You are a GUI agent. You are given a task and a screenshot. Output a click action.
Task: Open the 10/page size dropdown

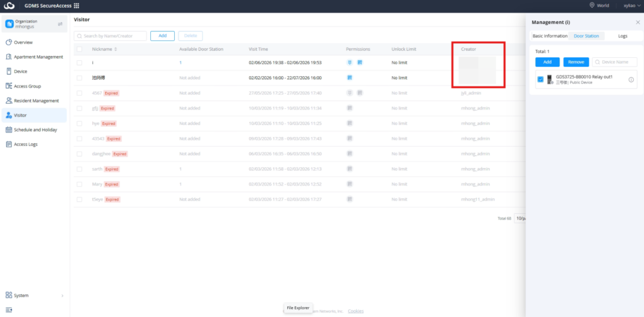point(520,218)
